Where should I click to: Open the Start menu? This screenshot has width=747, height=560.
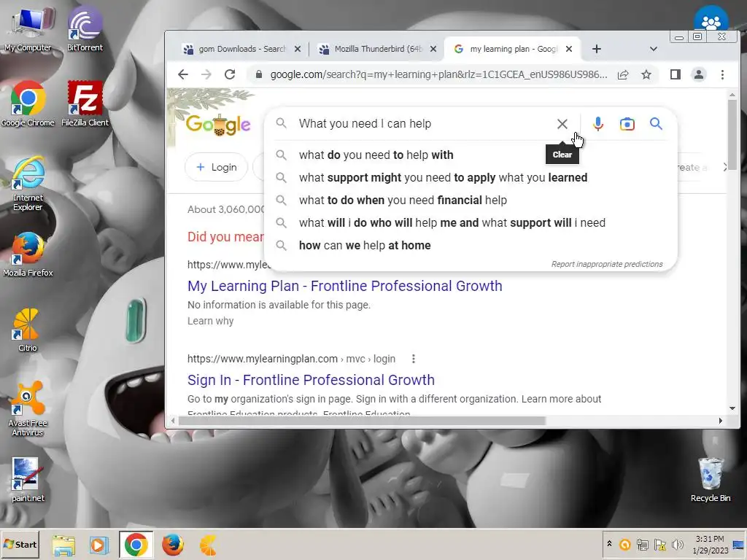(x=20, y=544)
